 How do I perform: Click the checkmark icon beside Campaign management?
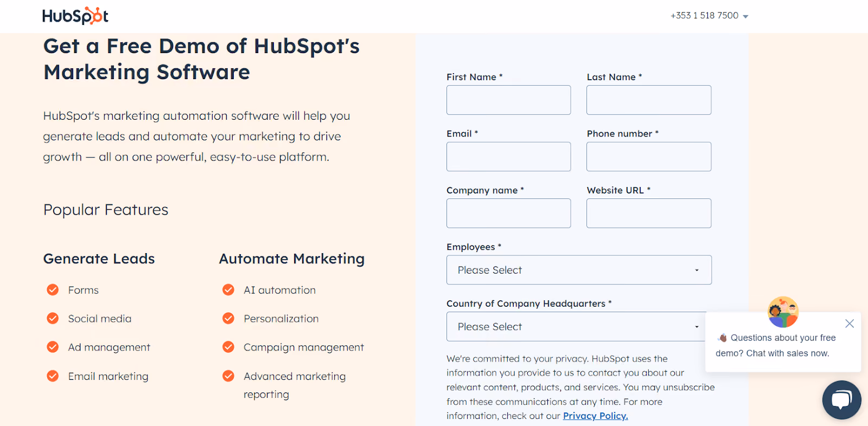(228, 347)
